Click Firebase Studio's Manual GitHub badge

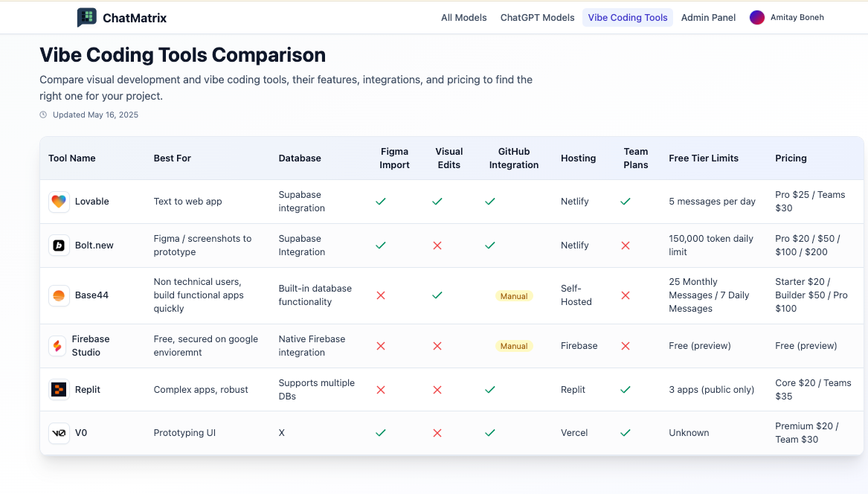(x=514, y=346)
